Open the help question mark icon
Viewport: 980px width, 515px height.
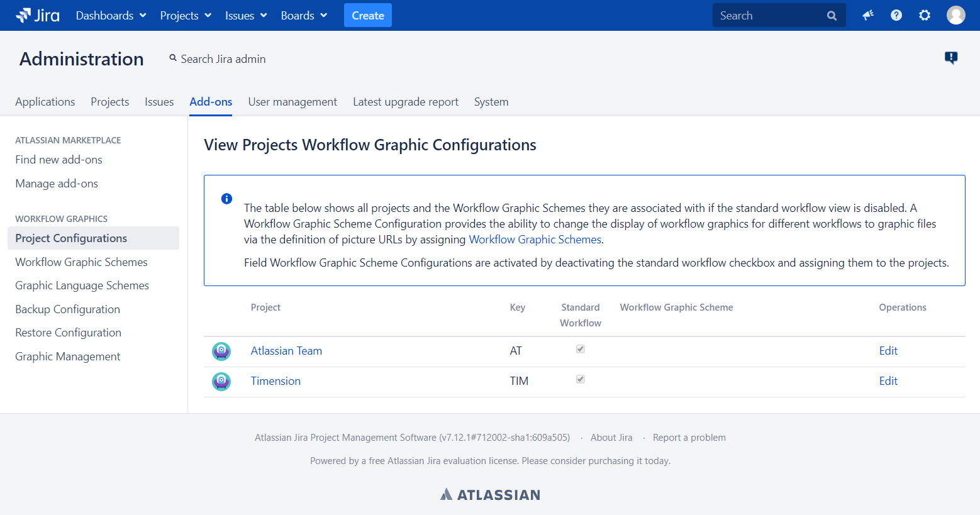(896, 15)
